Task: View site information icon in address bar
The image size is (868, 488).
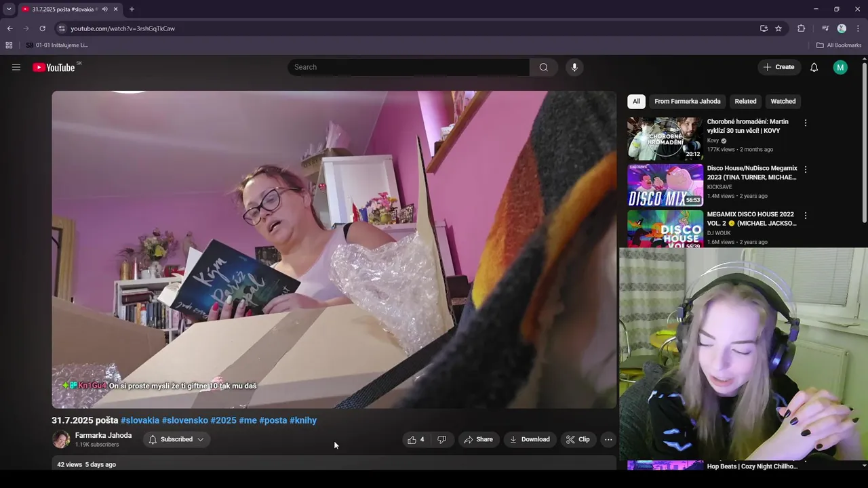Action: pos(62,28)
